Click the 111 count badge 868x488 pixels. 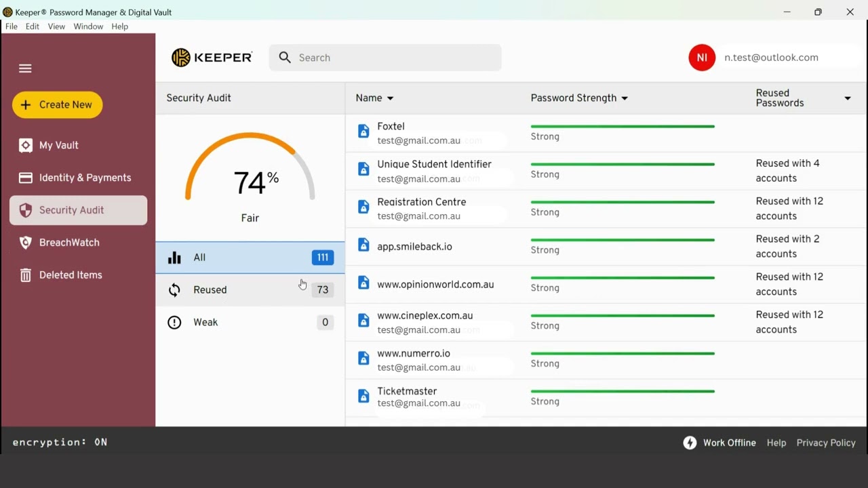tap(323, 258)
